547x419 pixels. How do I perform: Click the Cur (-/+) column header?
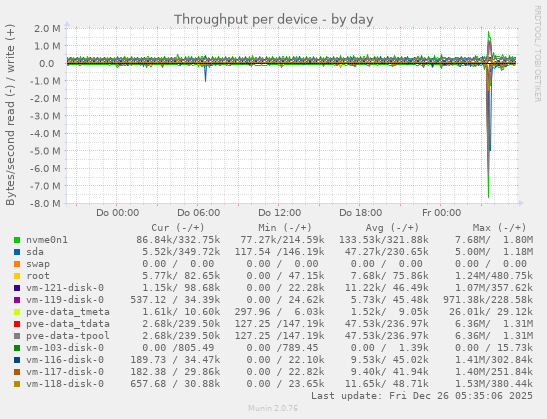pos(178,228)
